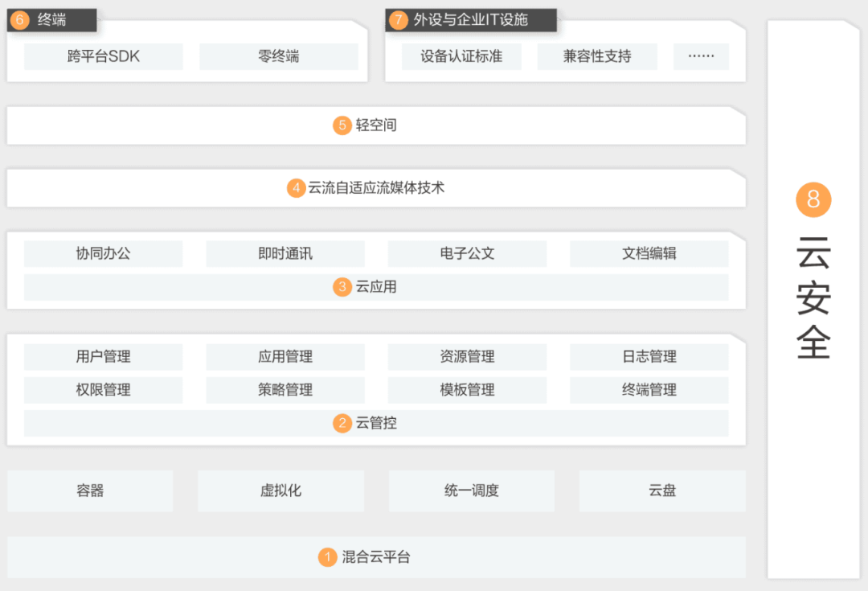Image resolution: width=868 pixels, height=591 pixels.
Task: Click the 云盘 box
Action: pyautogui.click(x=662, y=490)
